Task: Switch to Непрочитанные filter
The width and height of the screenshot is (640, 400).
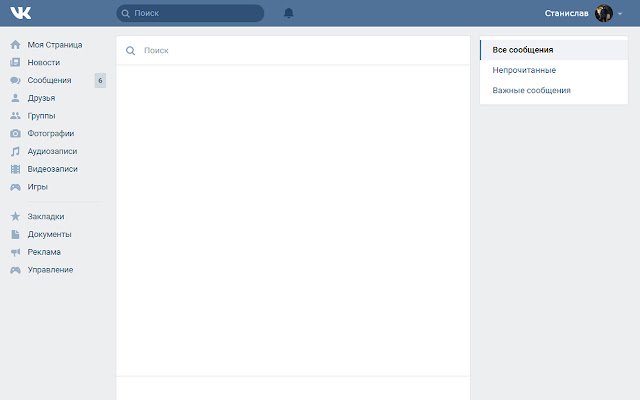Action: [x=554, y=70]
